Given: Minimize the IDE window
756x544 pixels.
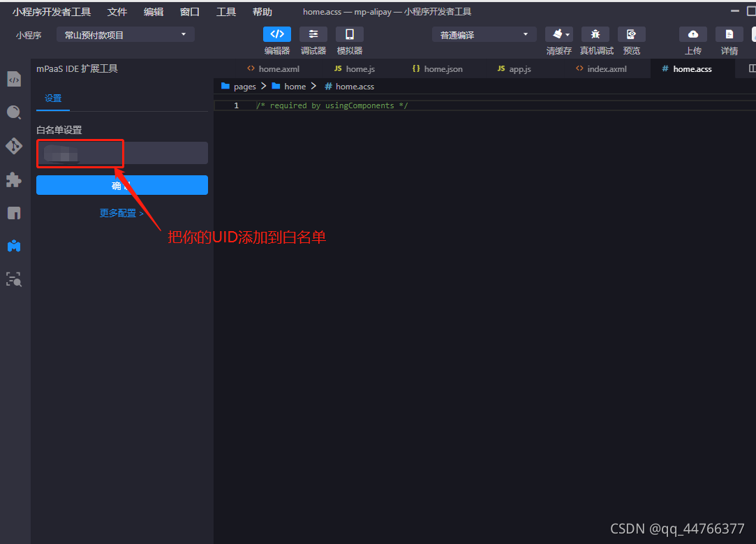Looking at the screenshot, I should pyautogui.click(x=735, y=10).
